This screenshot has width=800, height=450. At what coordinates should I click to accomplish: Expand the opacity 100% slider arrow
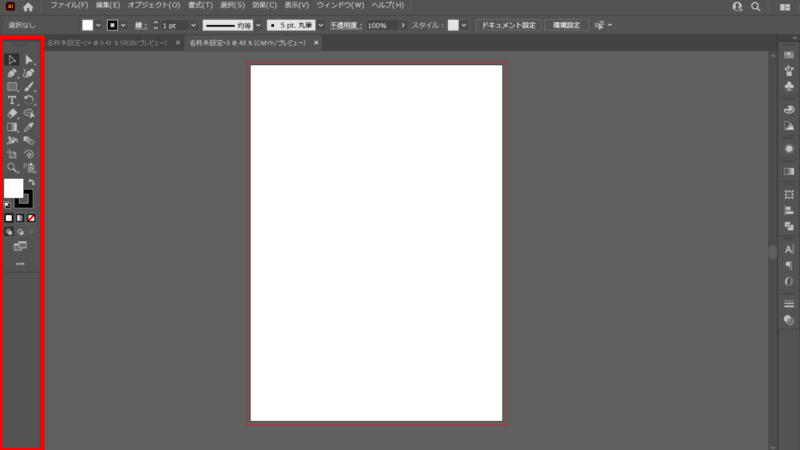[x=403, y=25]
